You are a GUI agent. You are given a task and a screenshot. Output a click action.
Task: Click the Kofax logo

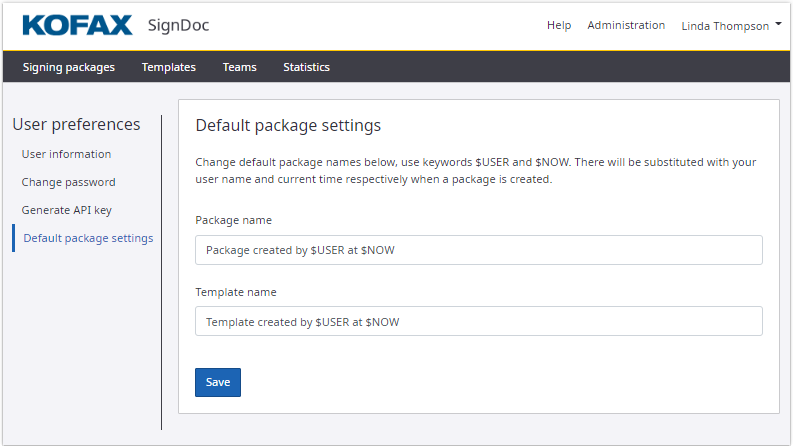[x=78, y=26]
